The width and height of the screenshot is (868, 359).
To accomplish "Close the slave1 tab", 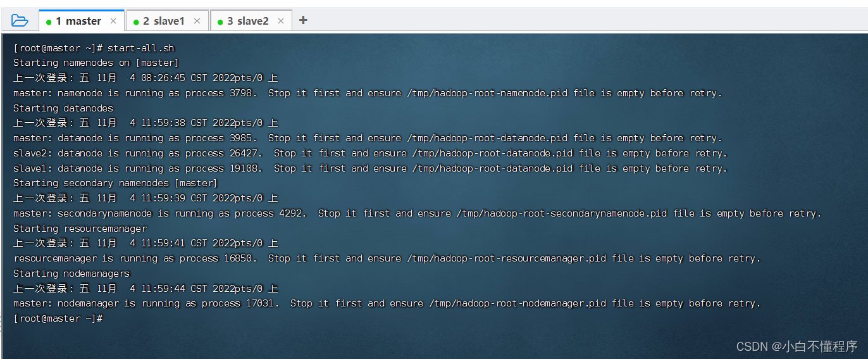I will click(x=197, y=21).
